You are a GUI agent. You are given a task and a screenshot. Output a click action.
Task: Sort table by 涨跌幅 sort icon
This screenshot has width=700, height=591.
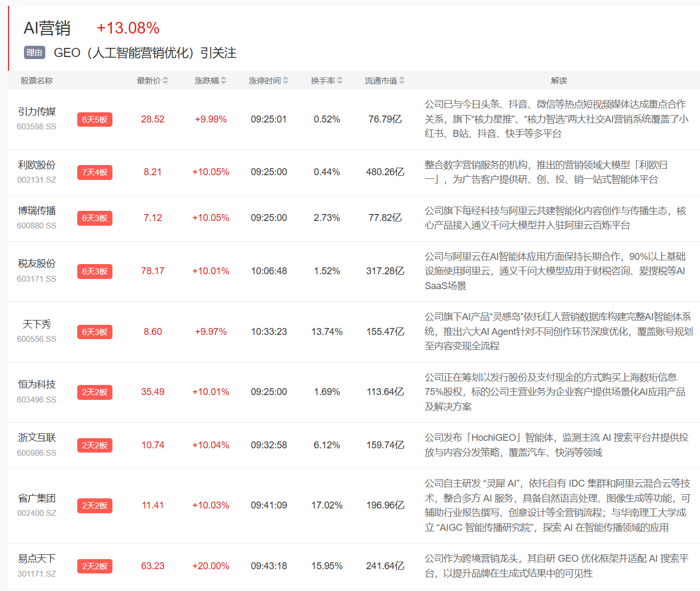pos(224,80)
